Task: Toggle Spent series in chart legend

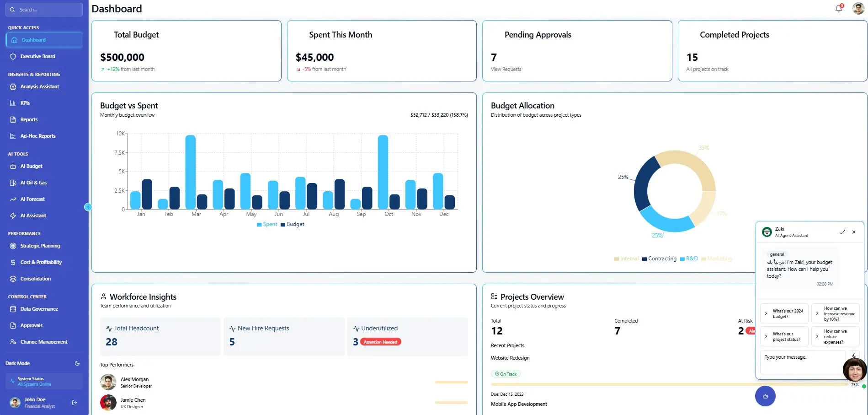Action: (267, 224)
